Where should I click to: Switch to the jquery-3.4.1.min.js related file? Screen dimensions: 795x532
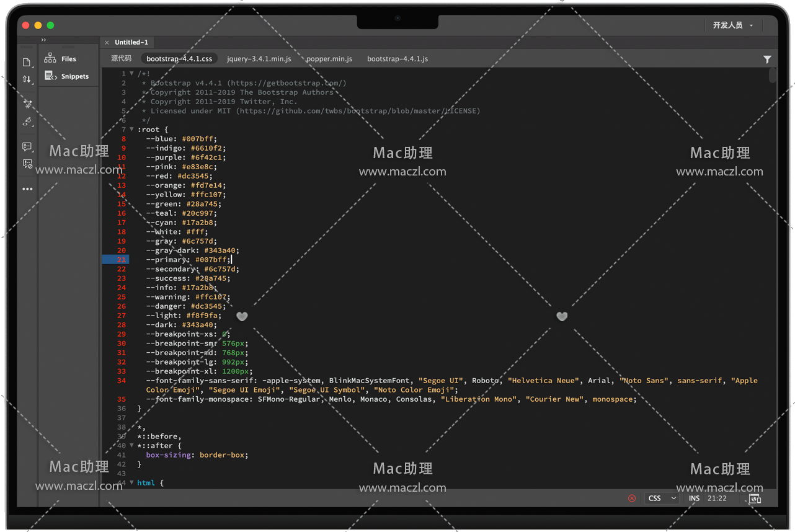pyautogui.click(x=259, y=59)
